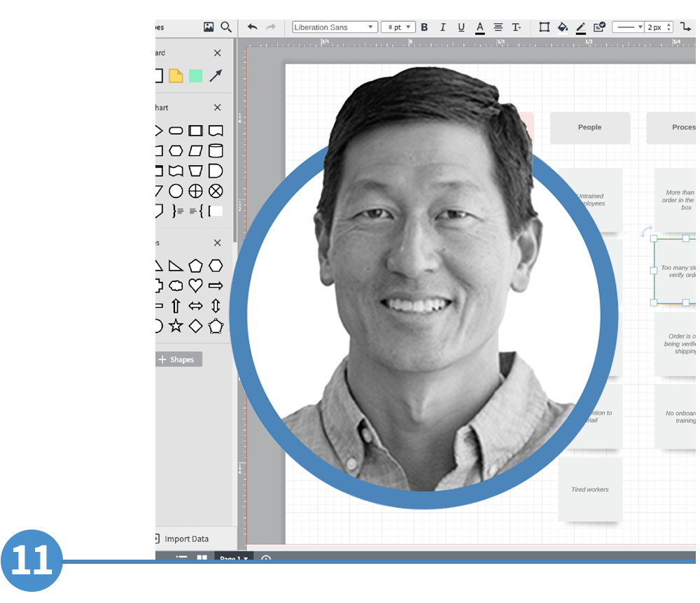This screenshot has height=603, width=700.
Task: Select the wide preparation hexagon shape
Action: [176, 151]
